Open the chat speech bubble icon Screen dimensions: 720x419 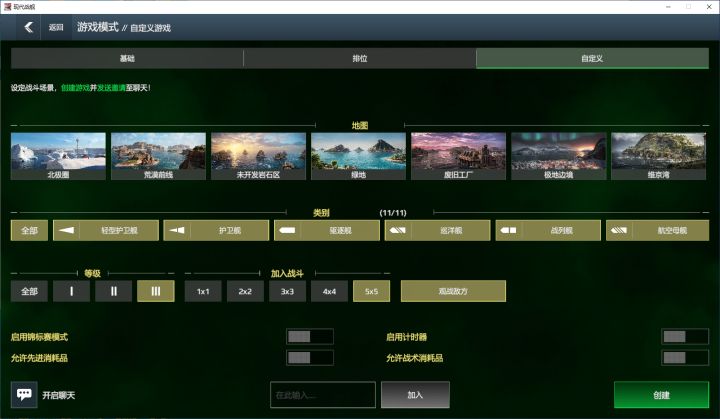24,395
